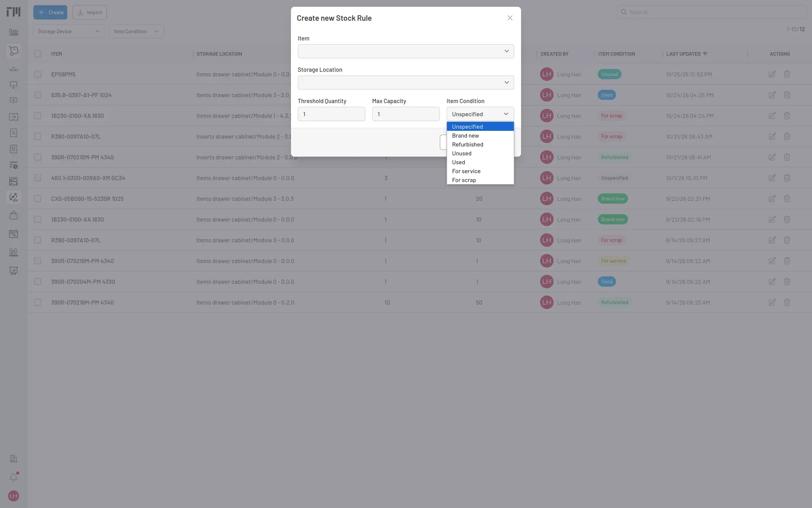Pick the highlighted Unspecified option
This screenshot has width=812, height=508.
480,127
